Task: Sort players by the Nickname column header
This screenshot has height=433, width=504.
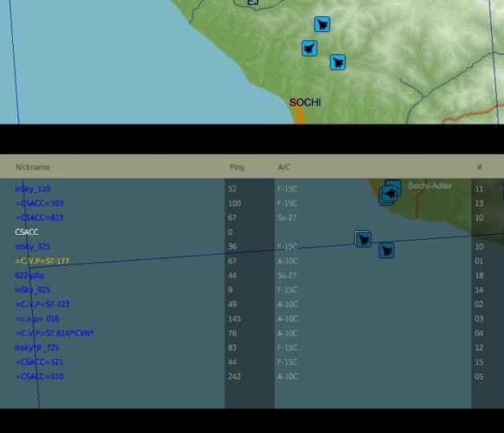Action: coord(33,168)
